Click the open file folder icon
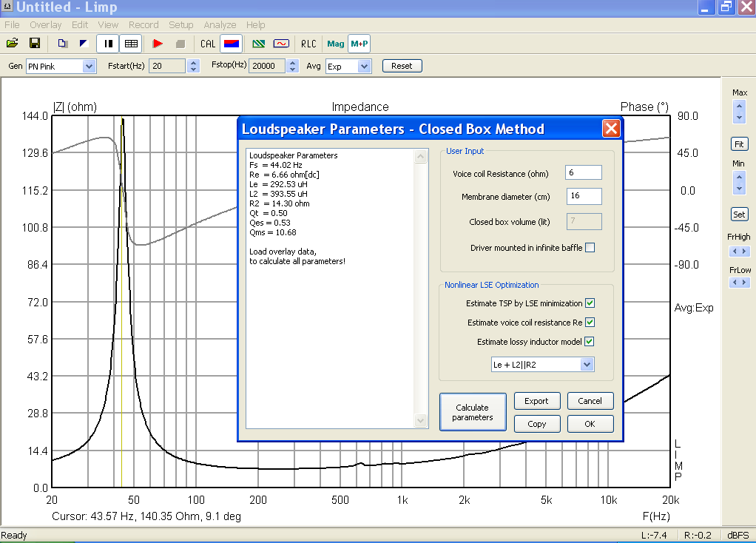 coord(12,44)
